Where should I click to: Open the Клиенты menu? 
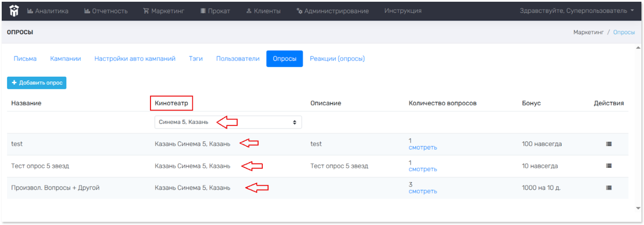coord(263,11)
